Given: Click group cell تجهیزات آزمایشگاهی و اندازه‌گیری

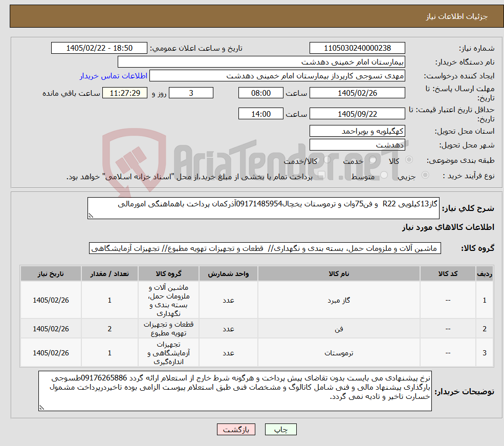Looking at the screenshot, I should (168, 353).
